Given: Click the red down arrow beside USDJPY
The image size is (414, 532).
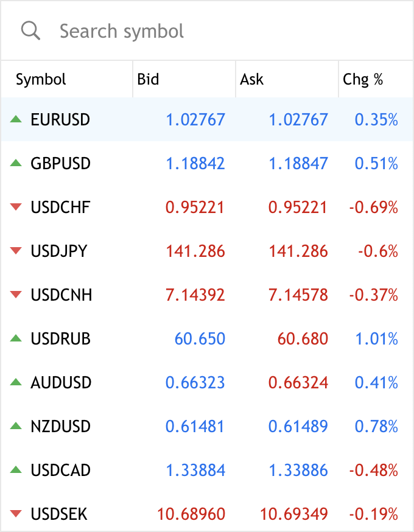Looking at the screenshot, I should pyautogui.click(x=16, y=251).
